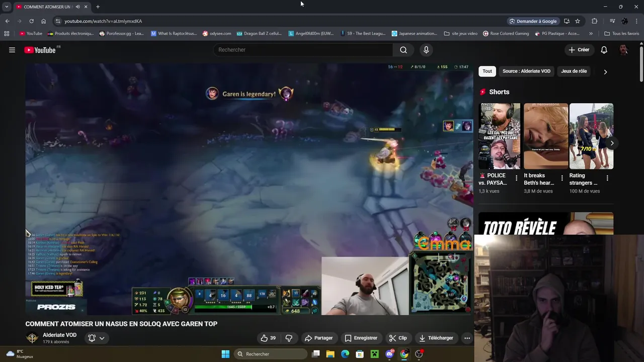This screenshot has width=644, height=362.
Task: Open the account avatar menu
Action: (624, 50)
